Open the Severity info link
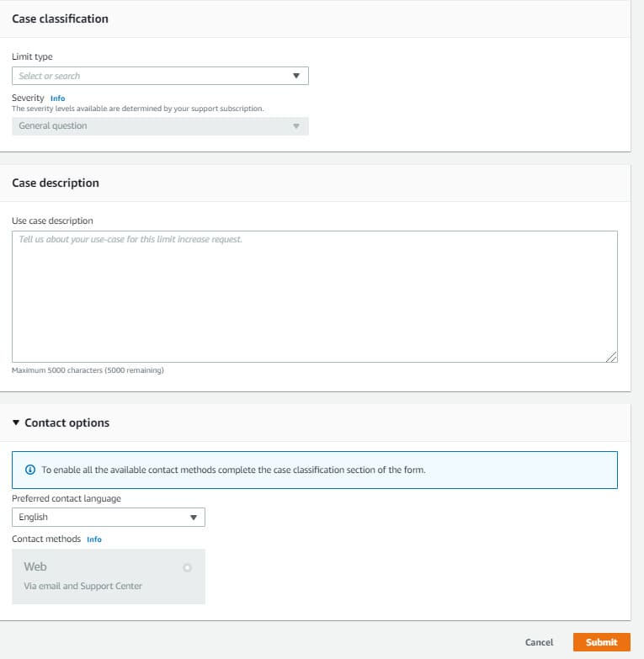The image size is (644, 659). pyautogui.click(x=57, y=98)
